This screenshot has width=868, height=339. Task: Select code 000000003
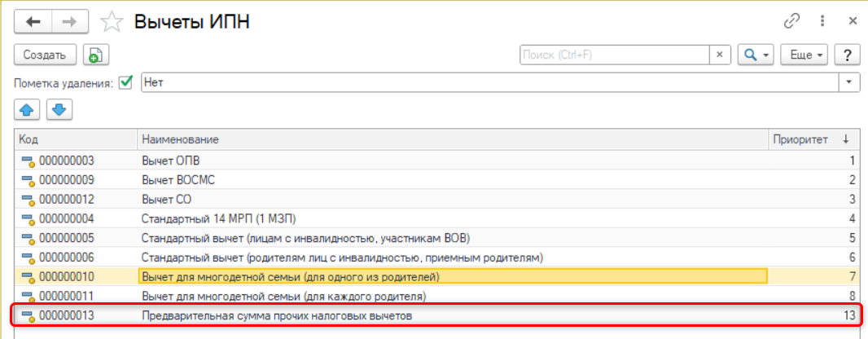[x=67, y=161]
